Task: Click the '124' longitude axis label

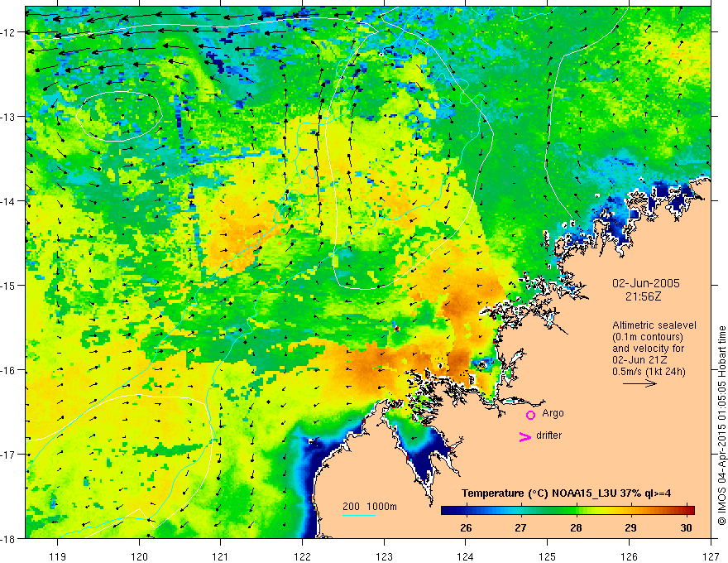Action: [x=466, y=556]
